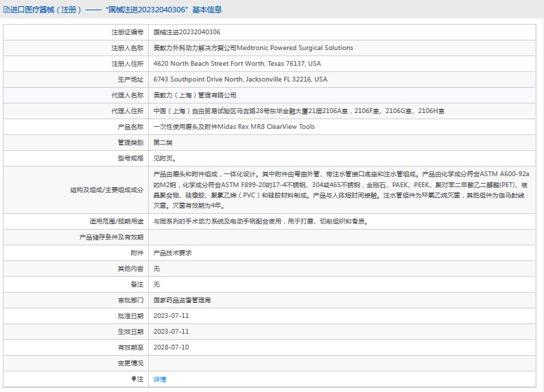Image resolution: width=544 pixels, height=392 pixels.
Task: Click the bulb icon beside 注 label
Action: pos(134,379)
